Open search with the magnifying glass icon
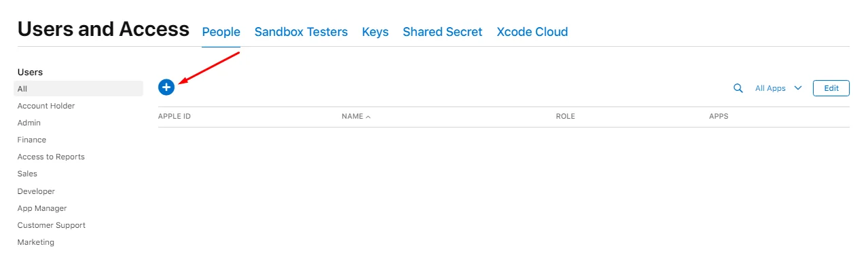Image resolution: width=868 pixels, height=253 pixels. (x=738, y=88)
